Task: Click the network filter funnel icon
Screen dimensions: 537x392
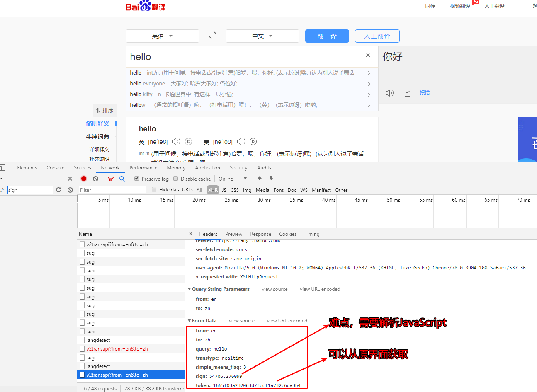Action: pos(111,179)
